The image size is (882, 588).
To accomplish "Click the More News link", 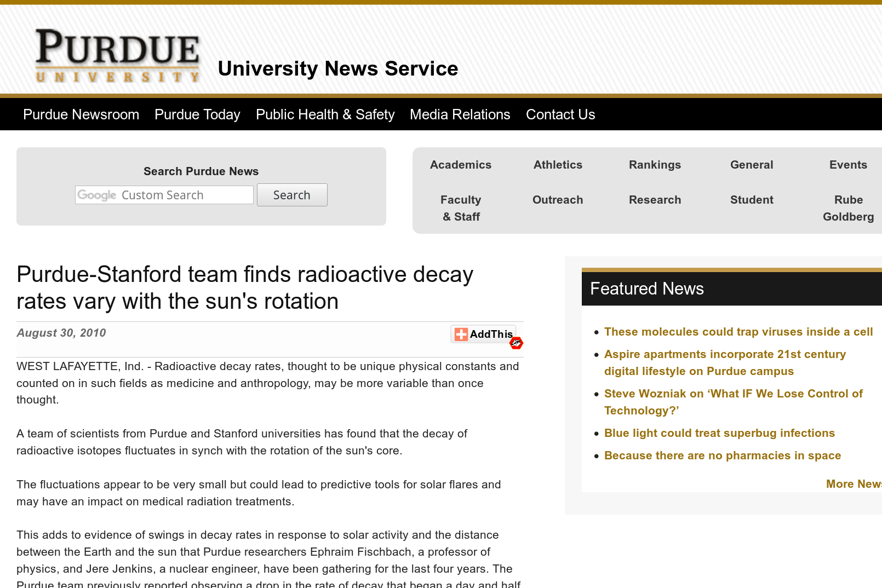I will (x=854, y=484).
